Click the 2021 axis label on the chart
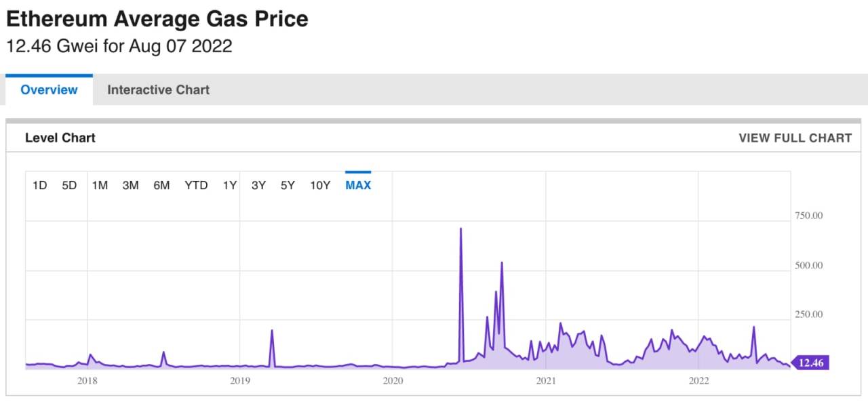 [x=547, y=380]
